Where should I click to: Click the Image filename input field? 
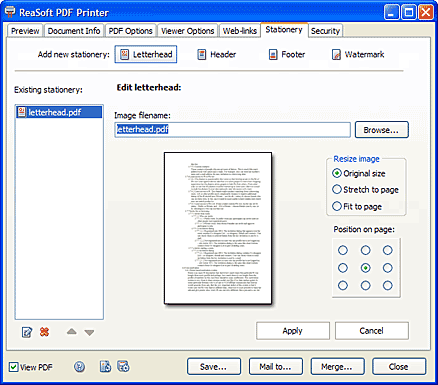click(x=232, y=130)
